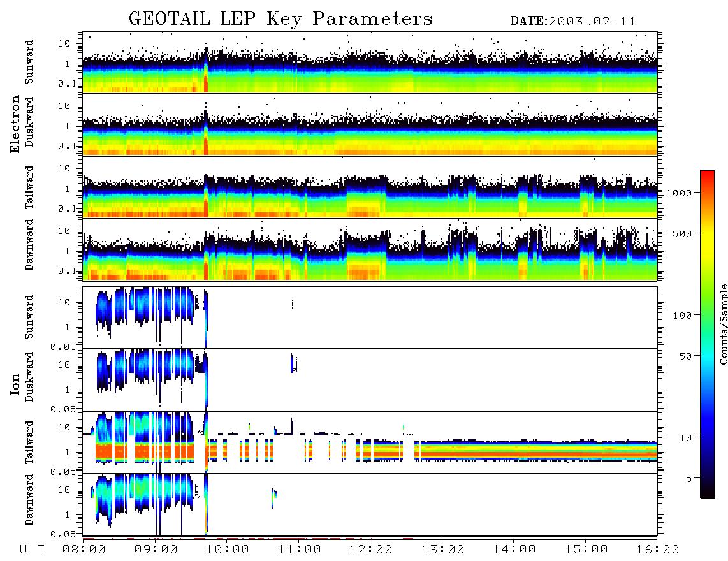Select the Ion "Dawnward" axis label
The height and width of the screenshot is (561, 728).
[x=29, y=499]
